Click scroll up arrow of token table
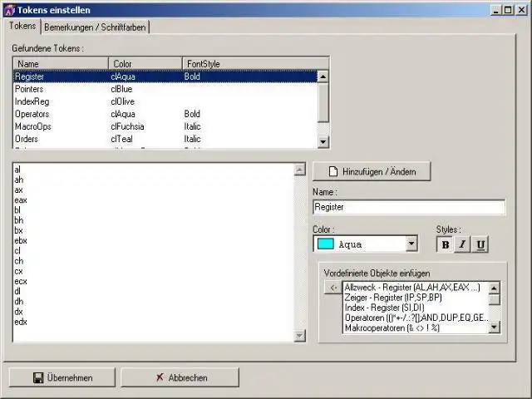 coord(323,76)
